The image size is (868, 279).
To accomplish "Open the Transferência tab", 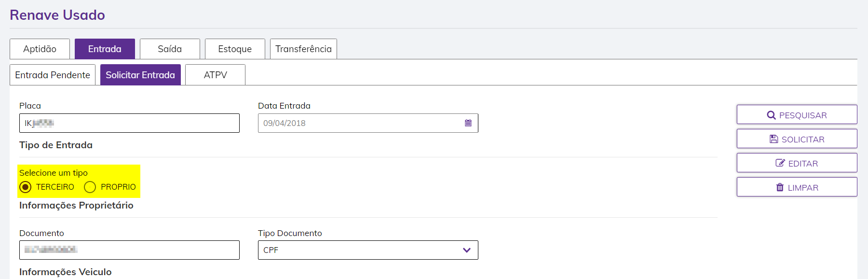I will 303,49.
